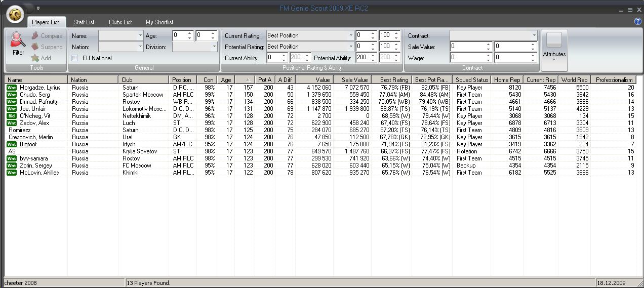Click Bid badge beside O'Ncheg, Vit
The image size is (644, 288).
coord(12,116)
